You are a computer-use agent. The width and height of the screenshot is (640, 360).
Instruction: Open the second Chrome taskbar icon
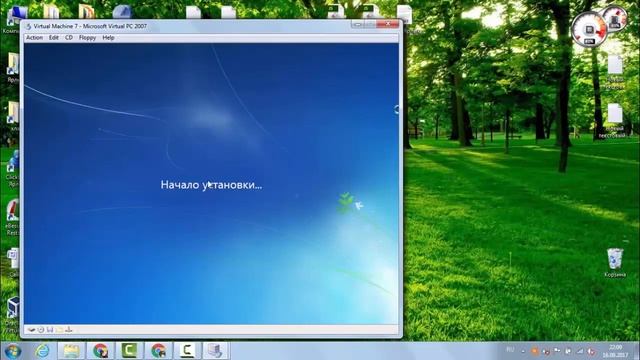159,351
